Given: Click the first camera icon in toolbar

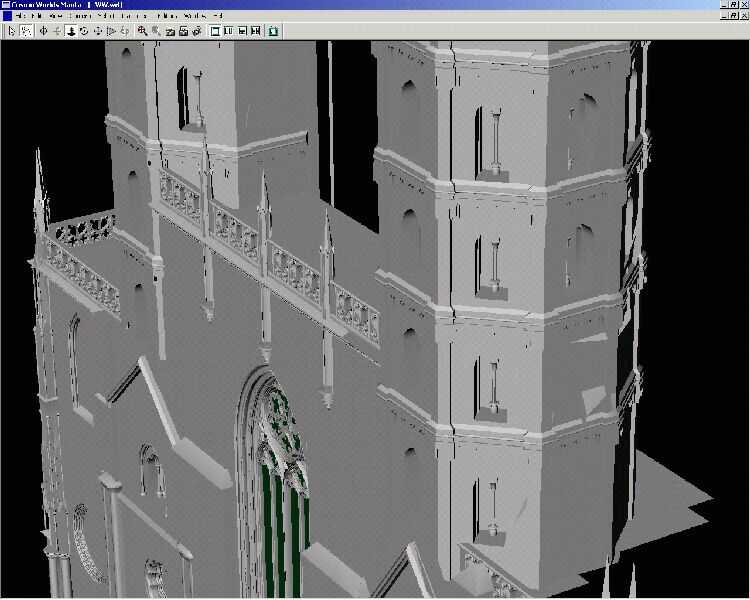Looking at the screenshot, I should pyautogui.click(x=170, y=31).
